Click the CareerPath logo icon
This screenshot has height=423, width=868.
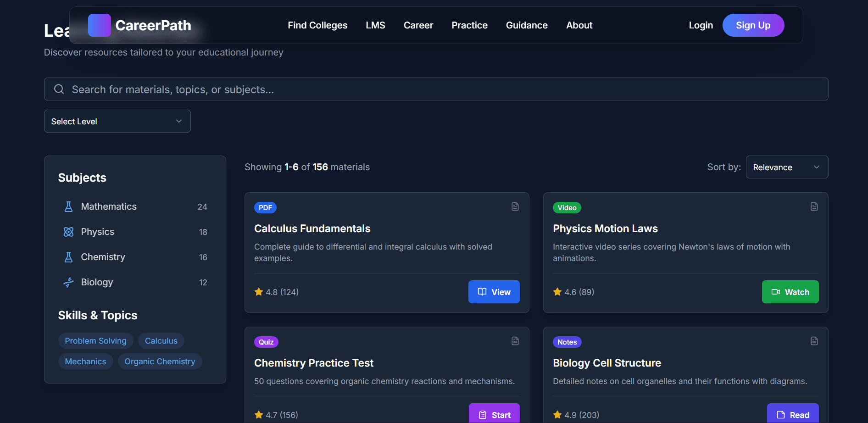99,25
